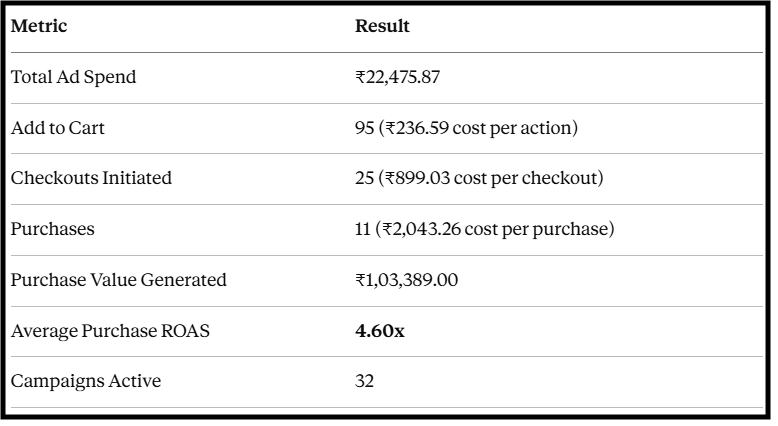
Task: Click the 95 add to cart result
Action: [364, 128]
